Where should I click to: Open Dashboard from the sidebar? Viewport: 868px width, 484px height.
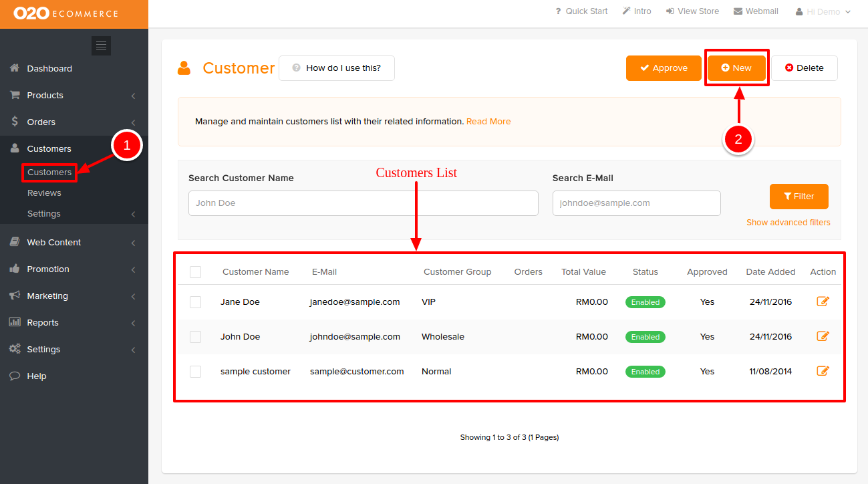pyautogui.click(x=49, y=68)
